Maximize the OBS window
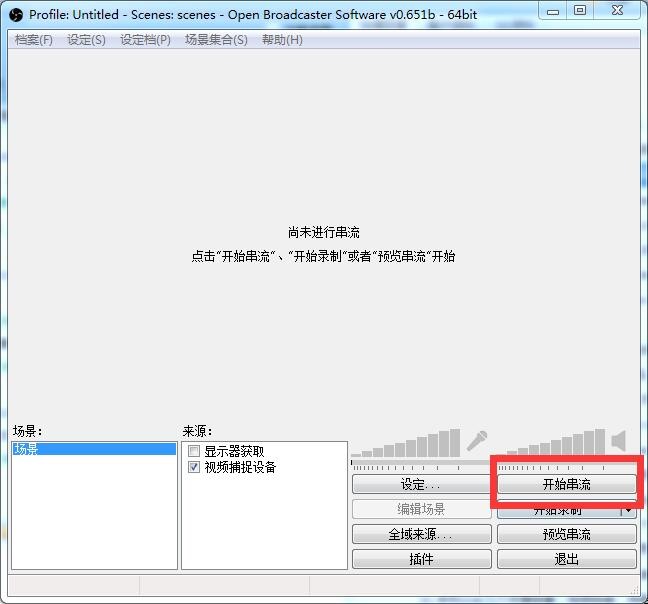This screenshot has width=648, height=604. [580, 11]
